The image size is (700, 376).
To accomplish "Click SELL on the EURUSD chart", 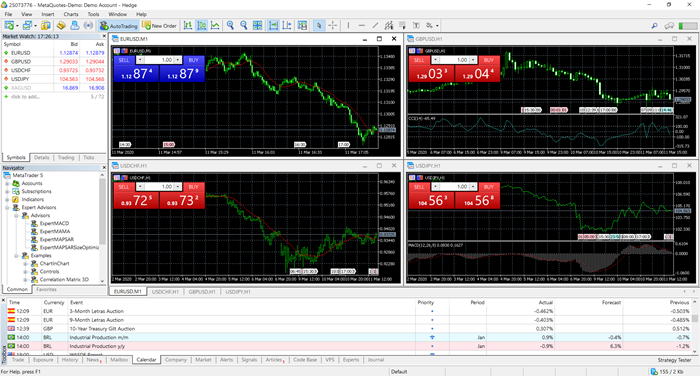I will pyautogui.click(x=124, y=60).
